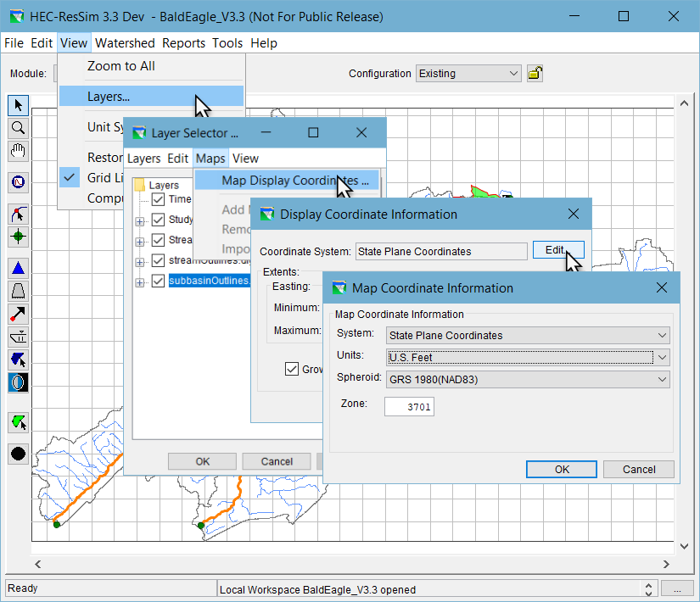Click the map's vertical scrollbar up arrow
Screen dimensions: 700x602
tap(684, 103)
